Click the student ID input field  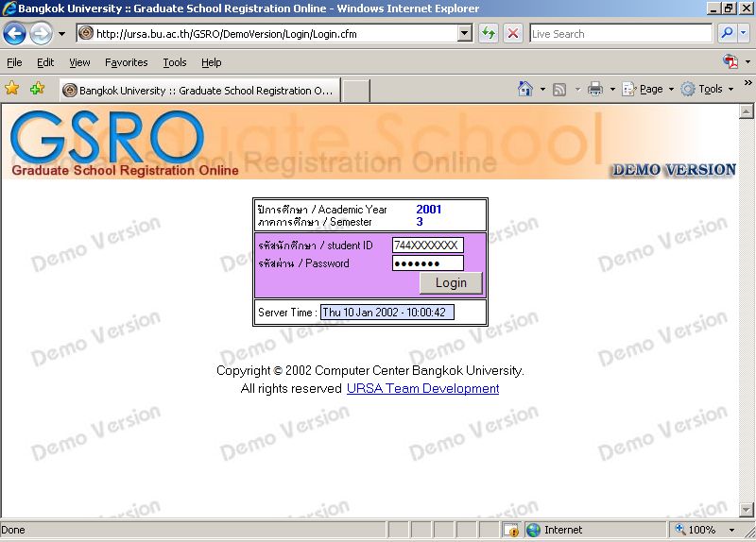pyautogui.click(x=428, y=246)
